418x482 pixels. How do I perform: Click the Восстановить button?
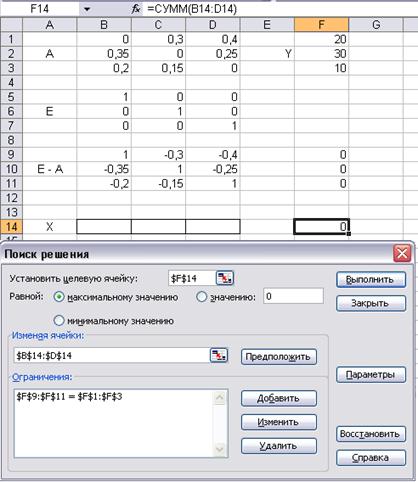click(x=371, y=434)
